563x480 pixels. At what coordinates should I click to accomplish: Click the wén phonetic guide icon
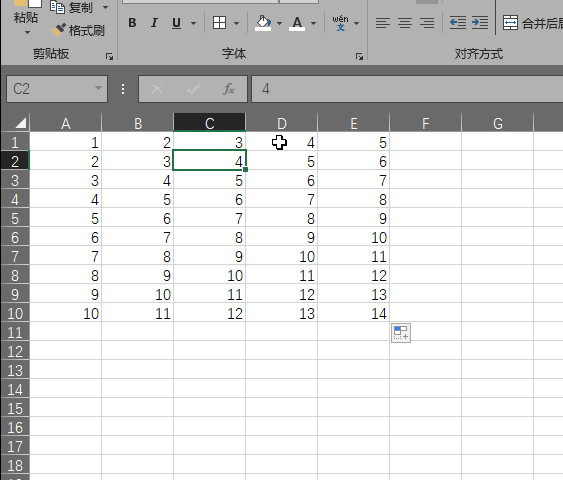[340, 23]
